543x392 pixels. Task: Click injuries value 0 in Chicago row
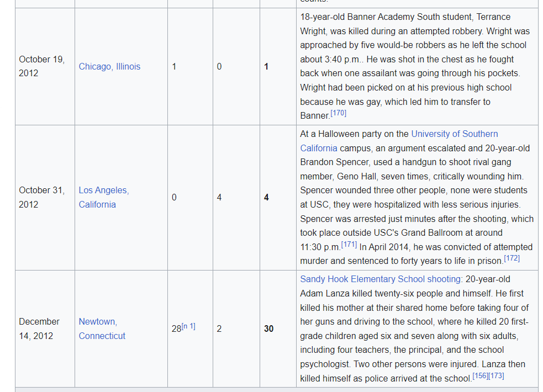[x=219, y=66]
